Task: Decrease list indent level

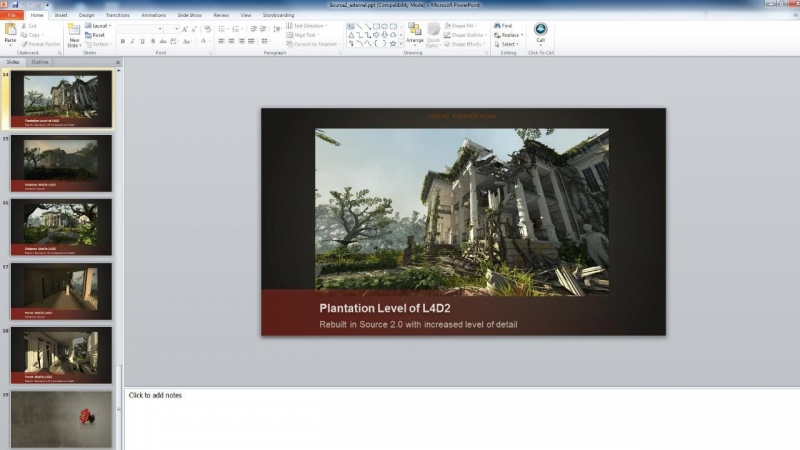Action: click(x=254, y=29)
